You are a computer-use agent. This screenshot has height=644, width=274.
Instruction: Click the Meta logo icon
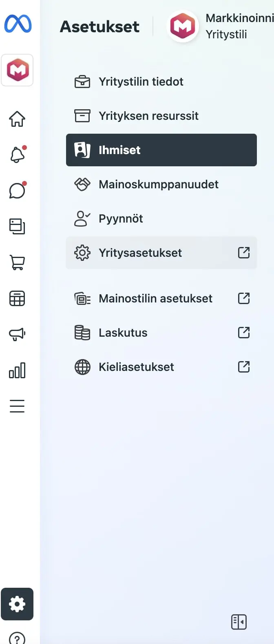tap(18, 24)
